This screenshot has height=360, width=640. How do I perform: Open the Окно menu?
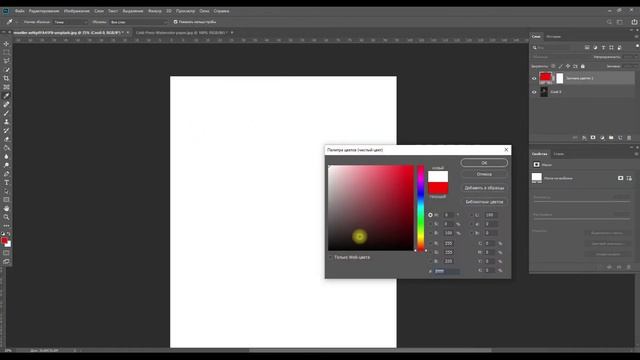click(204, 11)
